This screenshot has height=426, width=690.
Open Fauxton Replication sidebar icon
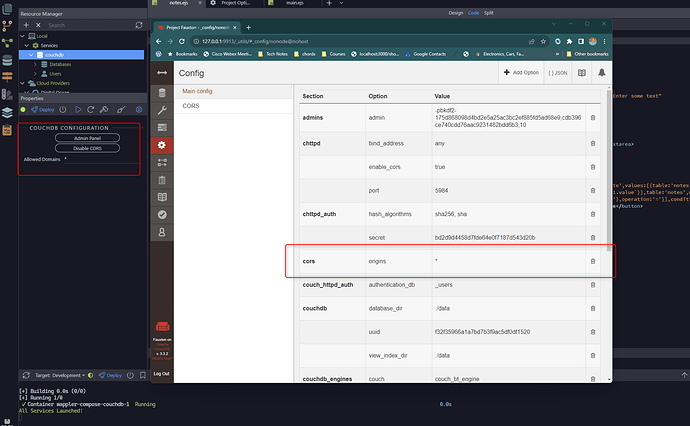(162, 162)
